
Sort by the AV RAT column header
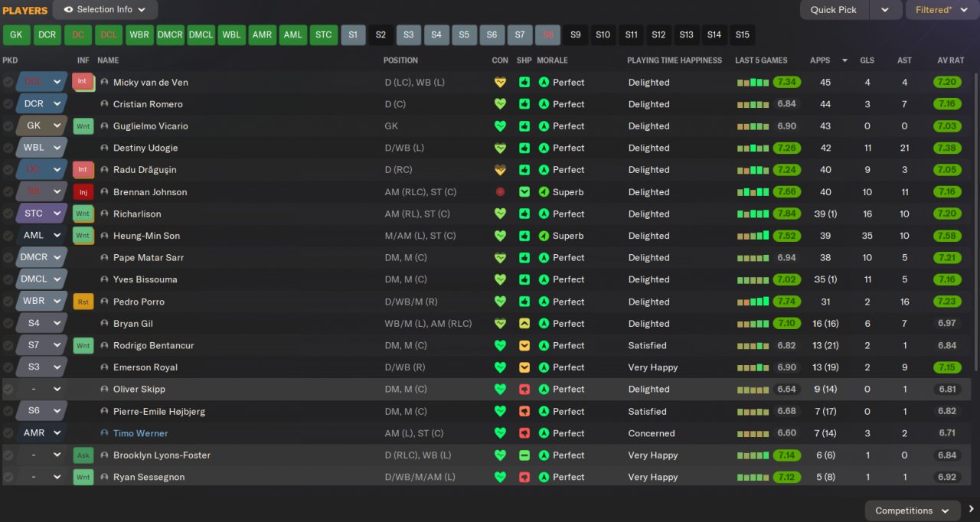click(x=950, y=60)
